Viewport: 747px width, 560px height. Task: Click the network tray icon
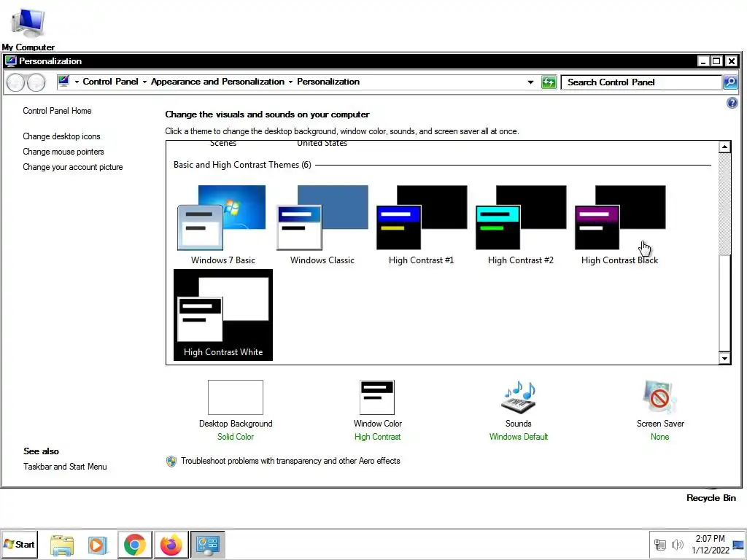(x=659, y=545)
